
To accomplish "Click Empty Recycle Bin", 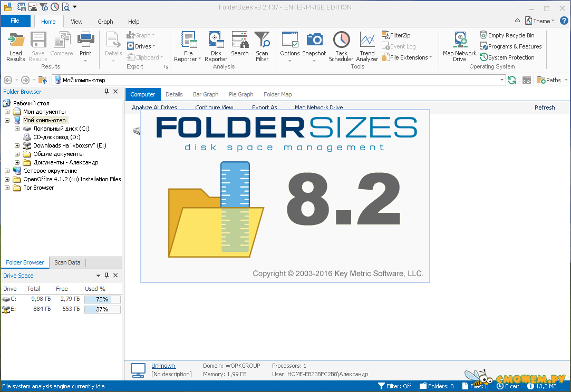I will pos(507,35).
